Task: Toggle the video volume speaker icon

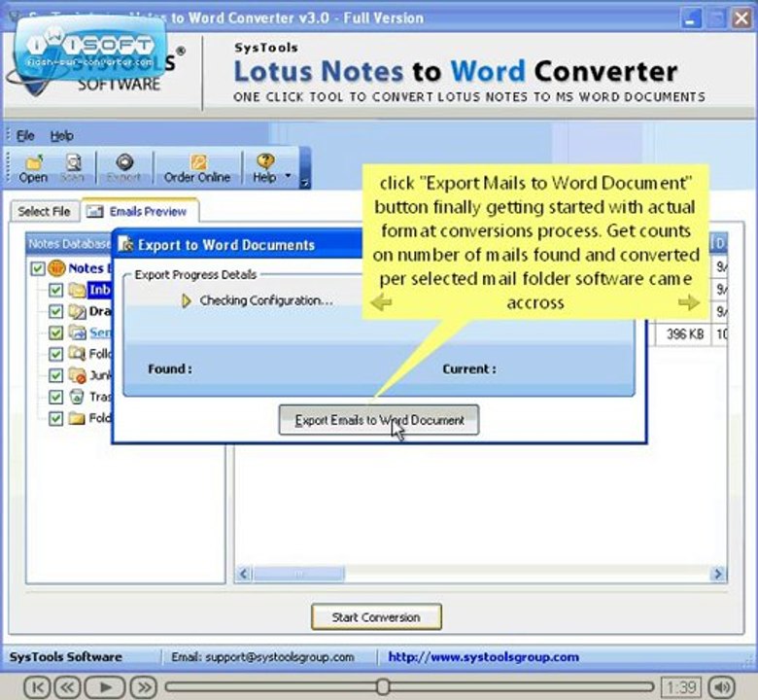Action: coord(722,687)
